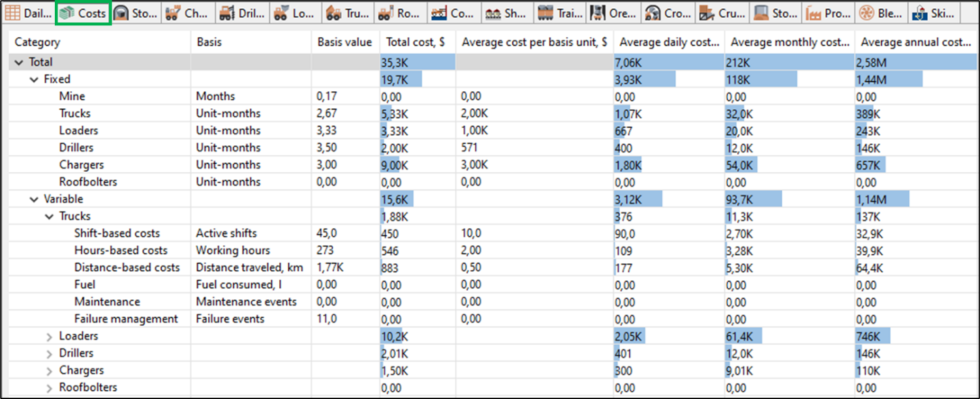This screenshot has width=980, height=399.
Task: Expand the Roofbolters group under Variable
Action: (x=50, y=387)
